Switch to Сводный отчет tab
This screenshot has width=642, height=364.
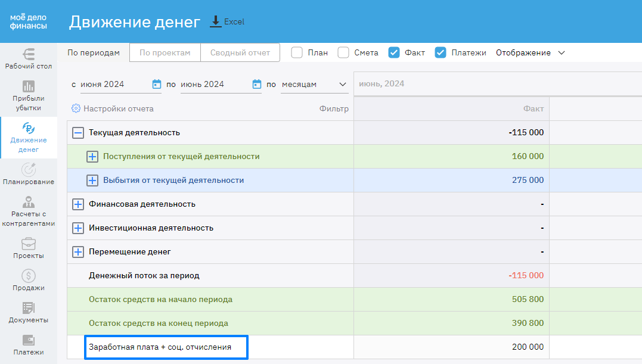[x=240, y=52]
